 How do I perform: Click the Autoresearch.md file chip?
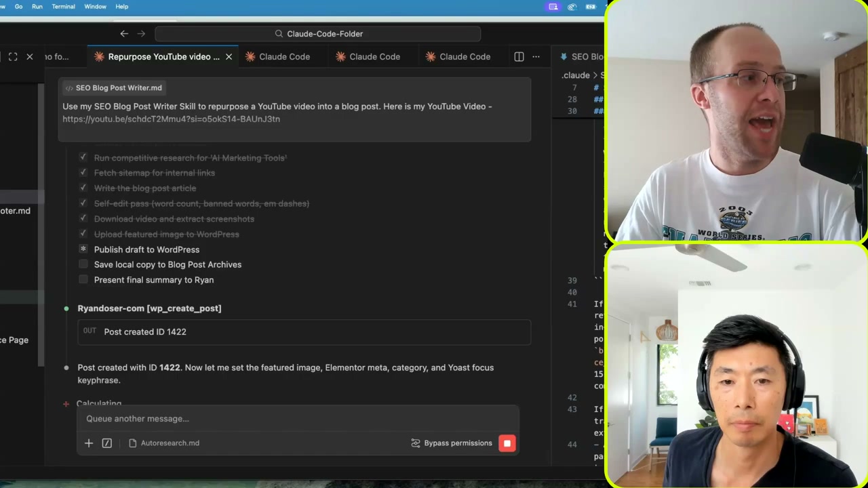[164, 443]
